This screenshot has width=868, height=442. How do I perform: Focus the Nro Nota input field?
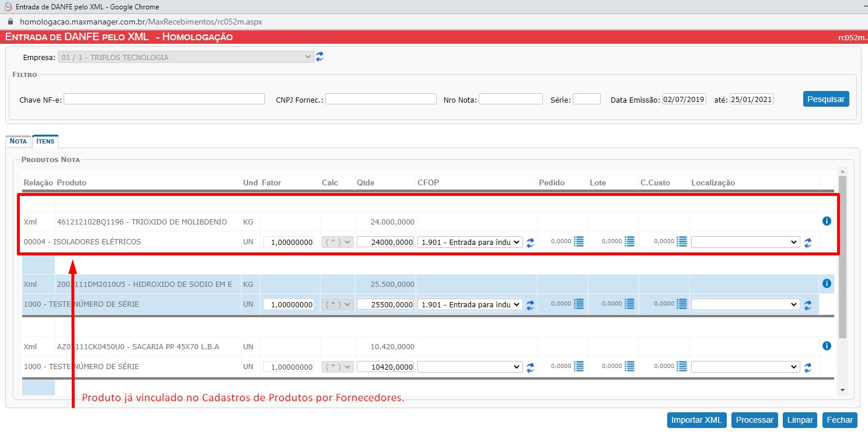pos(511,99)
